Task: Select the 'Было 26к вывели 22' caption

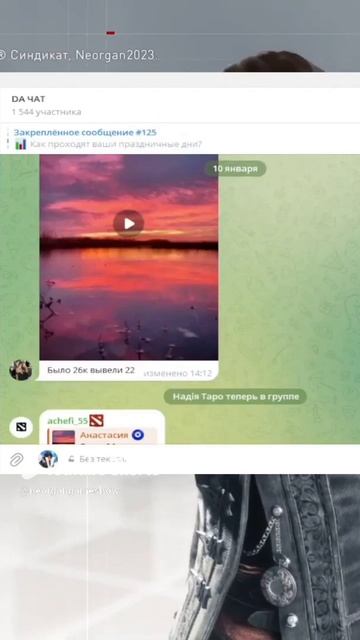Action: (91, 370)
